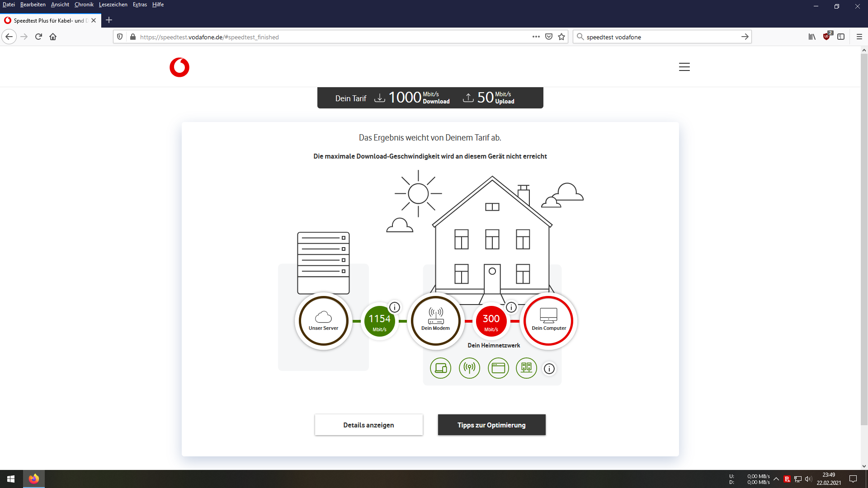Click info icon next to 300 Mbit/s
This screenshot has height=488, width=868.
tap(511, 307)
